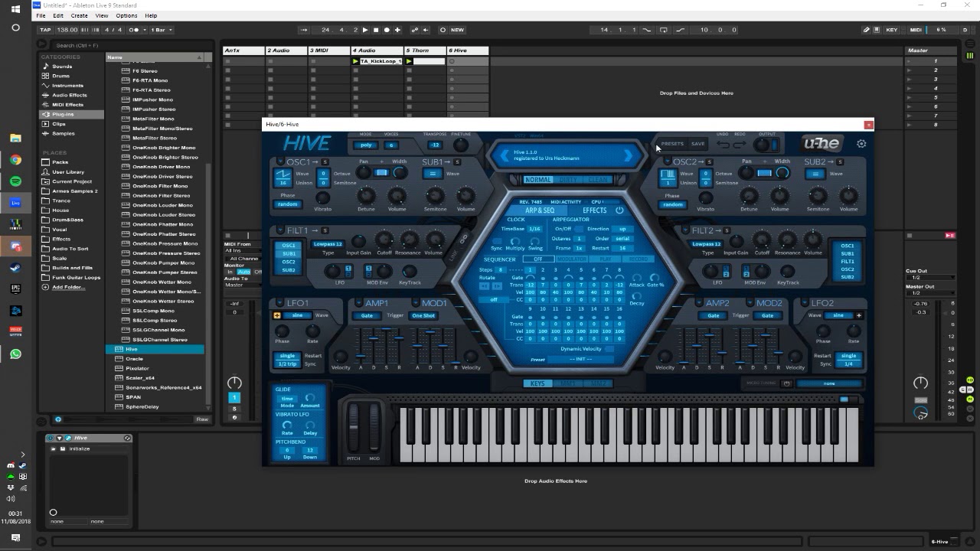
Task: Click the Follow arrow icon in transport
Action: [x=304, y=30]
